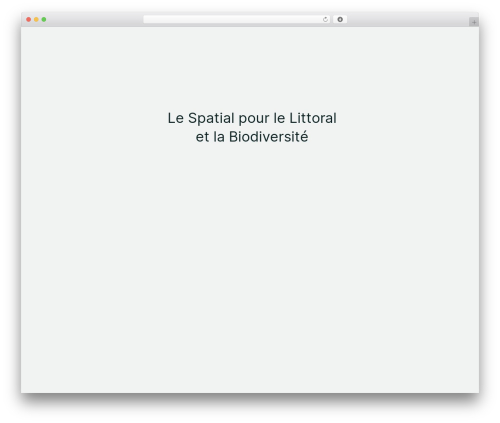
Task: Open the browser address bar field
Action: [237, 19]
